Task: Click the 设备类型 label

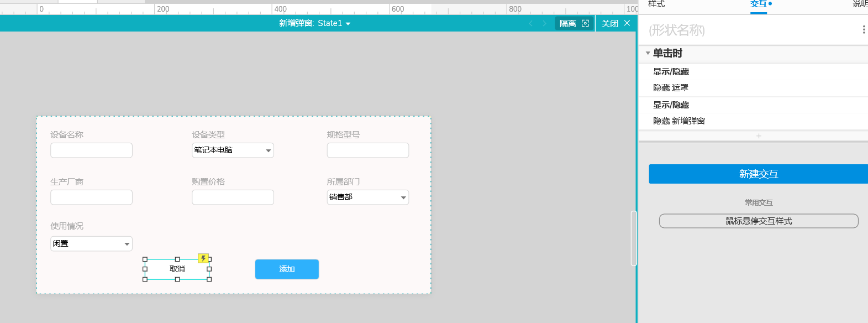Action: coord(208,135)
